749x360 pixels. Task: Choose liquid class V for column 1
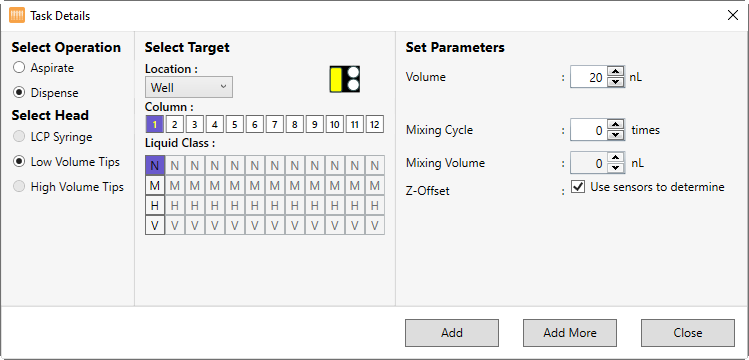155,225
